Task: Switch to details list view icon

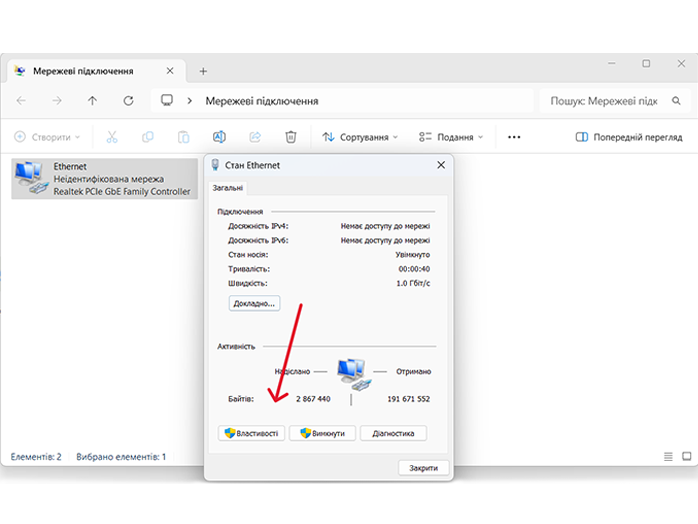Action: pyautogui.click(x=668, y=456)
